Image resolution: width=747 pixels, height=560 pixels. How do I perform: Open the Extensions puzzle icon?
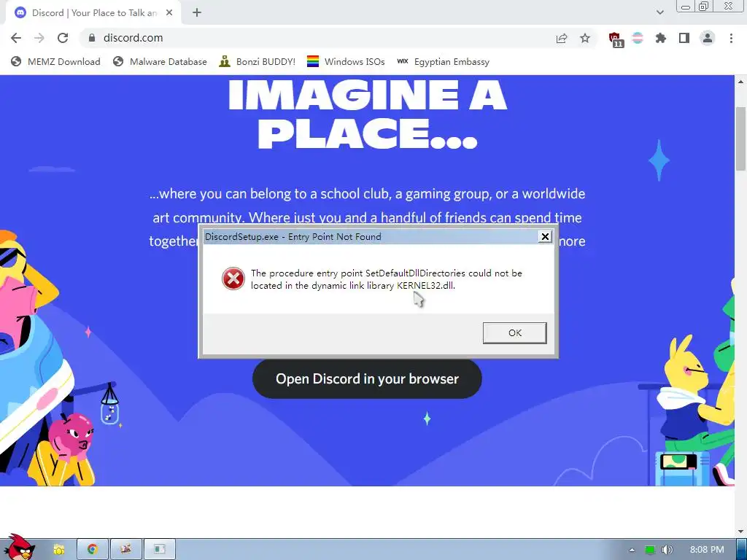661,38
